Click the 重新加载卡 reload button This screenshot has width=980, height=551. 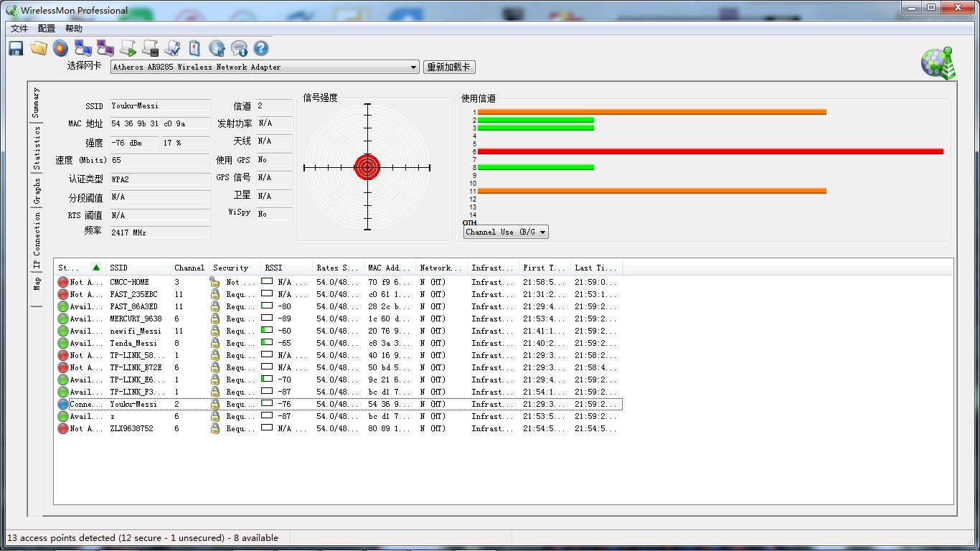click(449, 67)
